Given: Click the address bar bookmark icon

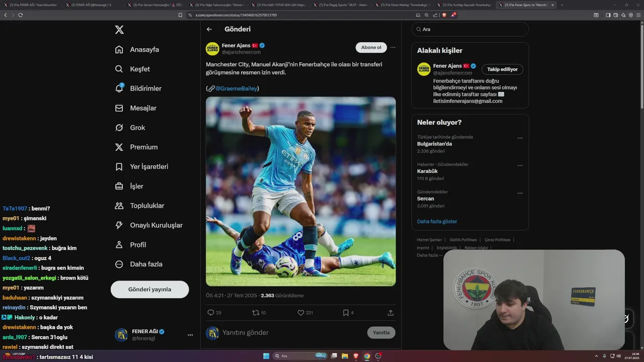Looking at the screenshot, I should 180,15.
